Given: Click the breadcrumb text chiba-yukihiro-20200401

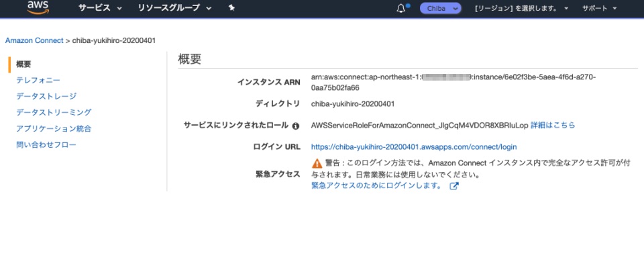Looking at the screenshot, I should [114, 41].
